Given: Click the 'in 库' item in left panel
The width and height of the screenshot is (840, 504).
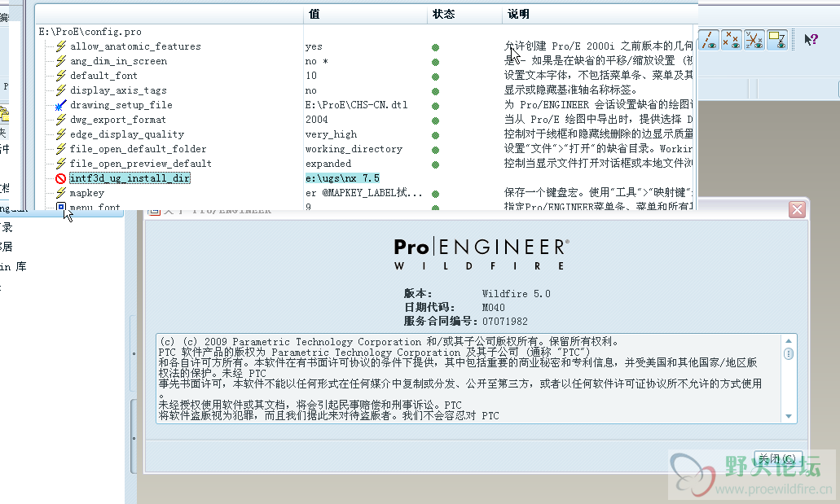Looking at the screenshot, I should (13, 267).
